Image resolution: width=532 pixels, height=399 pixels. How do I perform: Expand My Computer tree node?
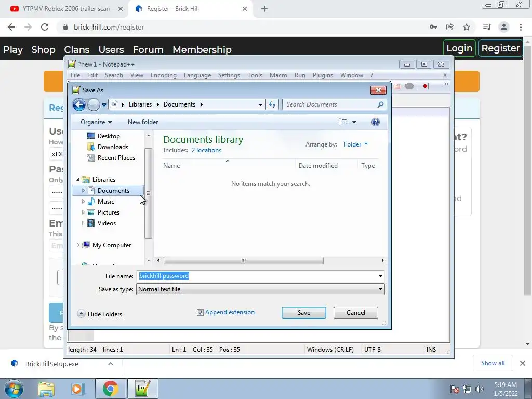[78, 245]
